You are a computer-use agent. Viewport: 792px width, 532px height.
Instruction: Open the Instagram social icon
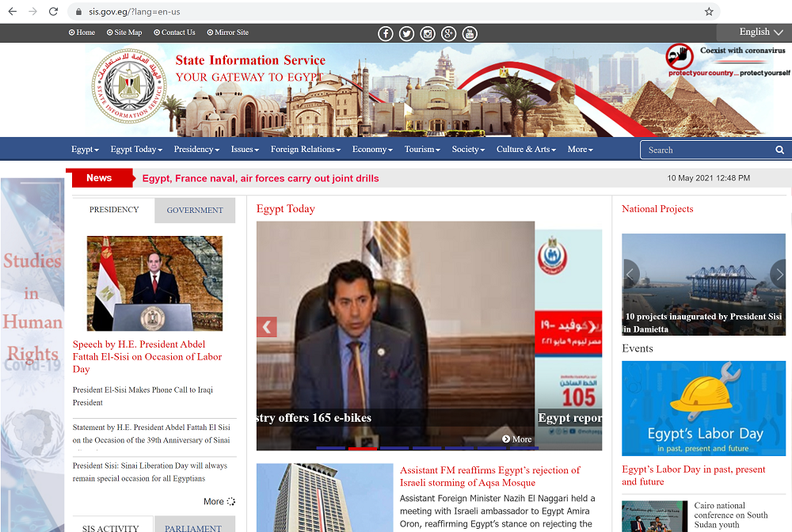coord(428,33)
